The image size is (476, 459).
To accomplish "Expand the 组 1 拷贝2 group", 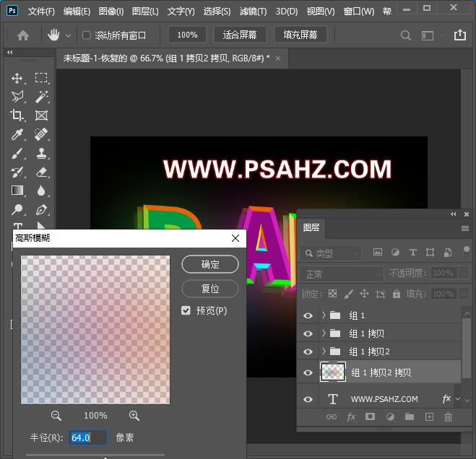I will pyautogui.click(x=324, y=351).
